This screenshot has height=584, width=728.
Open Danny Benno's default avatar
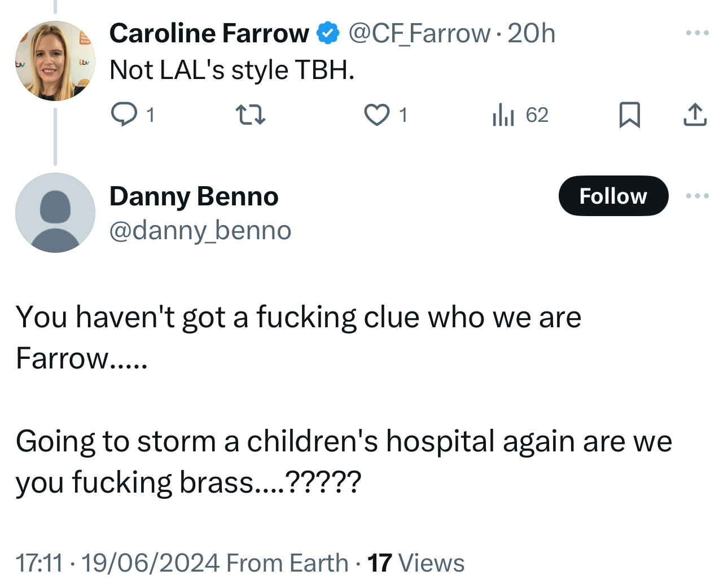(x=55, y=213)
